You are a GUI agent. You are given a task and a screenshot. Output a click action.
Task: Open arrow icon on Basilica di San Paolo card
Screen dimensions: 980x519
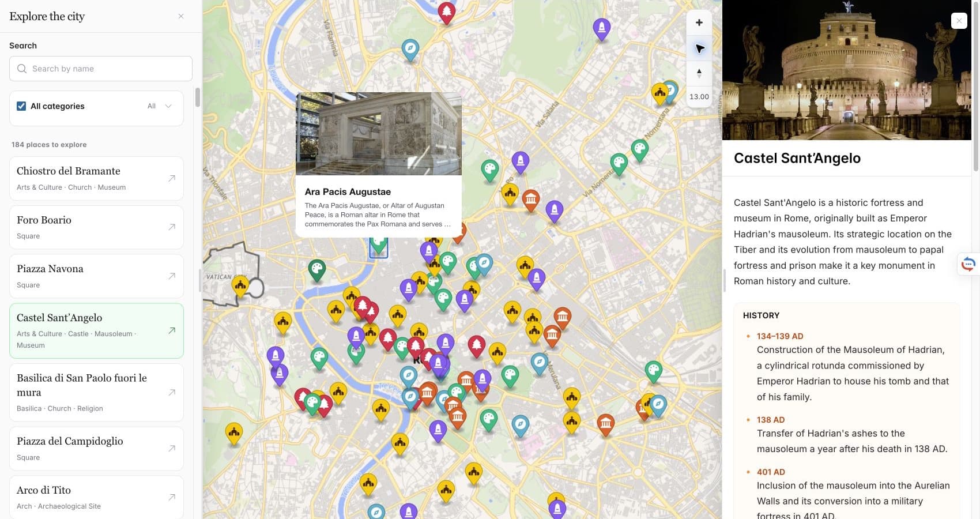pyautogui.click(x=172, y=392)
